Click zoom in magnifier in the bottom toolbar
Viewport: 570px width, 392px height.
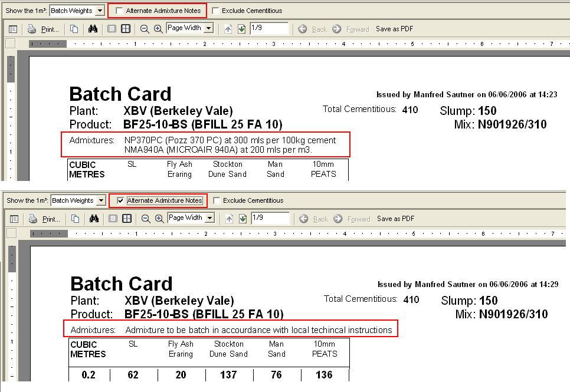tap(159, 219)
